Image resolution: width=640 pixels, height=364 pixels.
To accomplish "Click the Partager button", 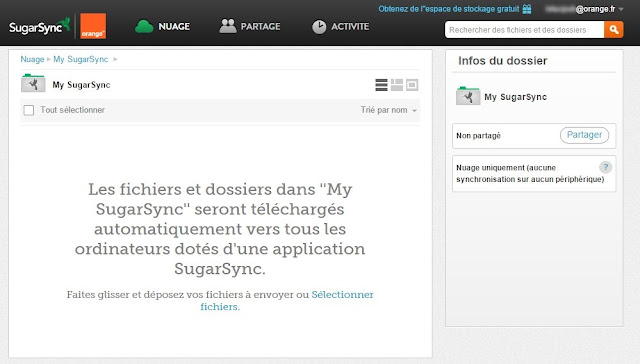I will pos(584,135).
